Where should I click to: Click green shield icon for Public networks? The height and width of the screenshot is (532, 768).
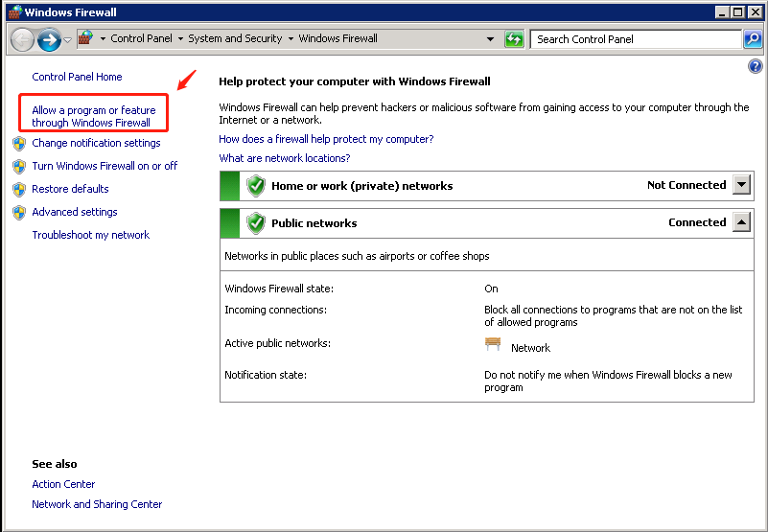(x=256, y=223)
